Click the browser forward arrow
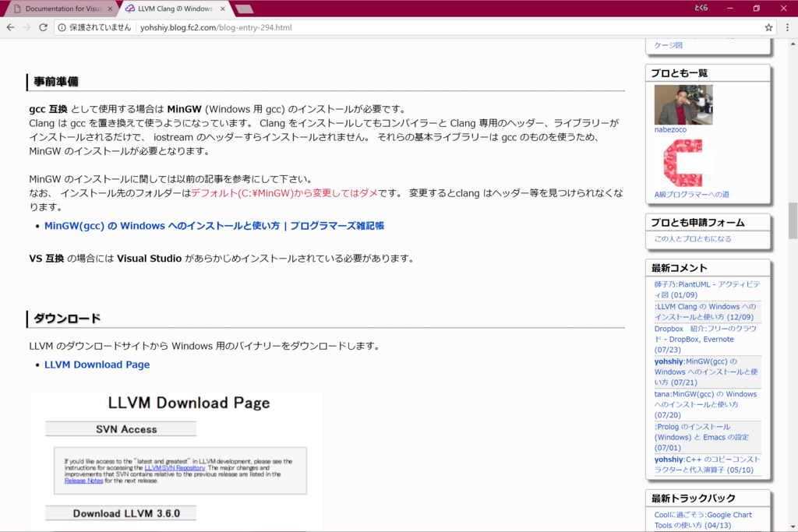798x532 pixels. [27, 27]
